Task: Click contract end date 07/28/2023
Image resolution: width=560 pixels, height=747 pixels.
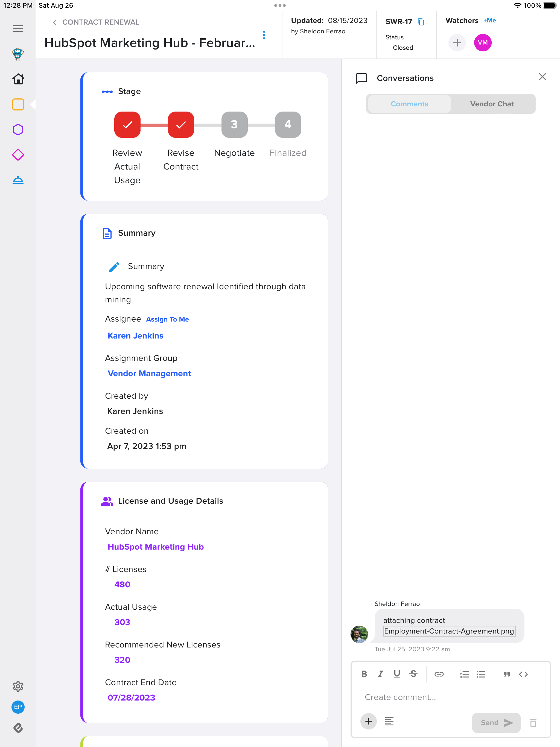Action: pyautogui.click(x=132, y=698)
